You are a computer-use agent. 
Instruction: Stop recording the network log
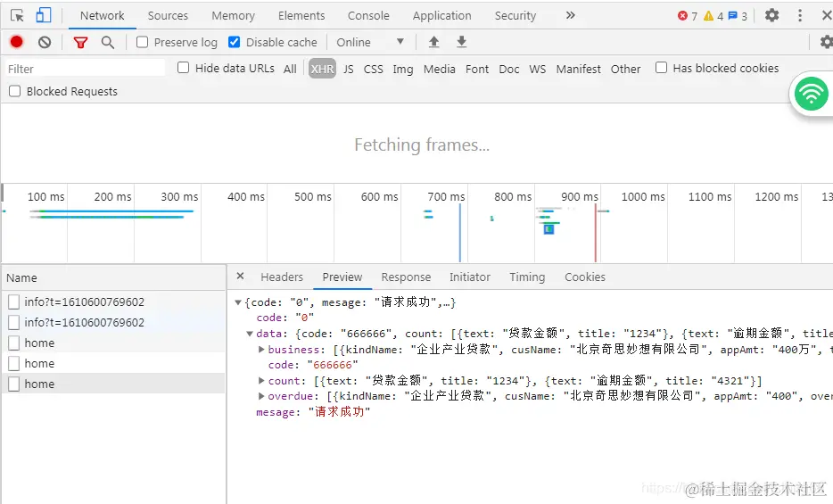[16, 42]
